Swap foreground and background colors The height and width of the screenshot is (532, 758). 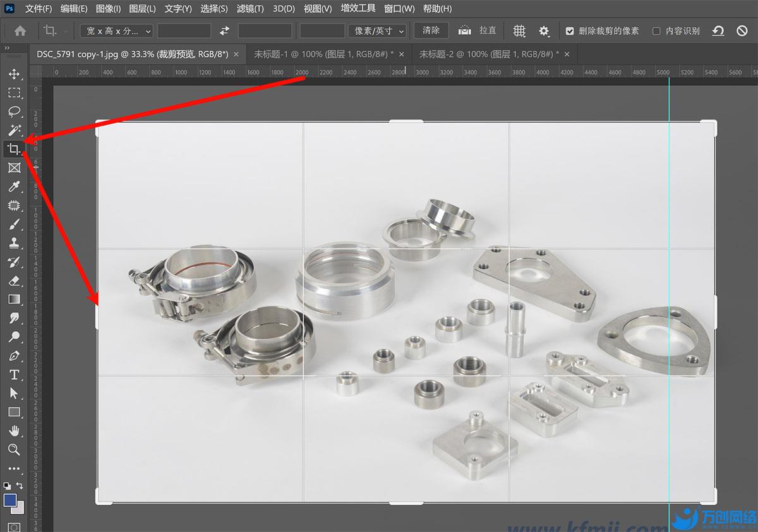click(x=20, y=485)
